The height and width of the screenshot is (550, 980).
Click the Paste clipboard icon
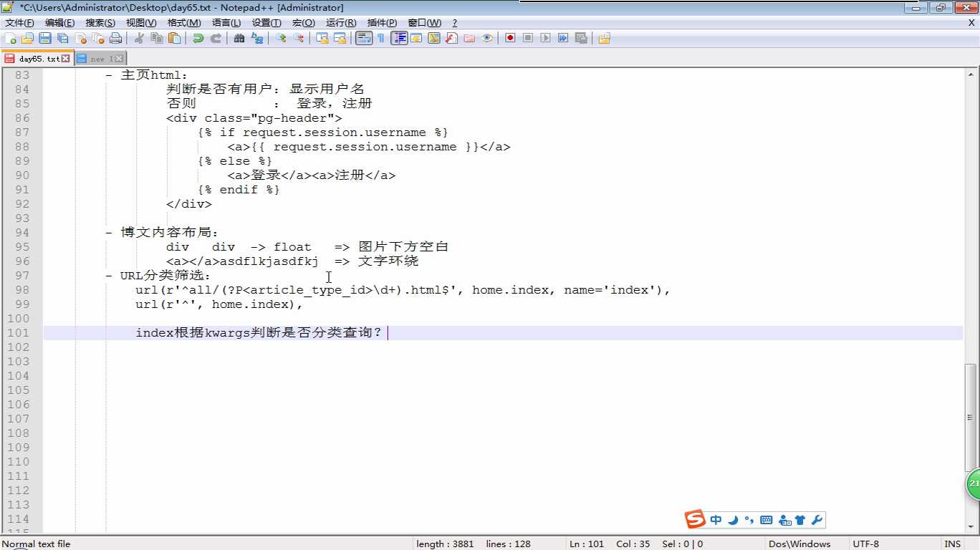174,38
